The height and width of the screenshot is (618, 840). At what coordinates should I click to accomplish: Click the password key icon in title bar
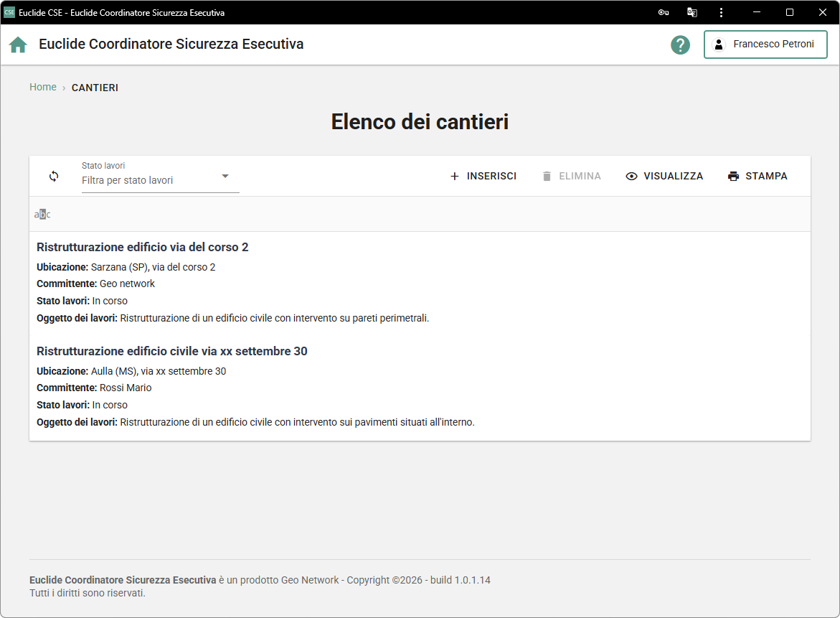664,12
